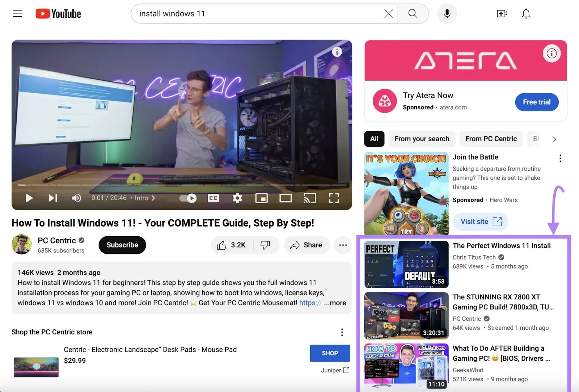
Task: Switch to theater mode
Action: point(286,198)
